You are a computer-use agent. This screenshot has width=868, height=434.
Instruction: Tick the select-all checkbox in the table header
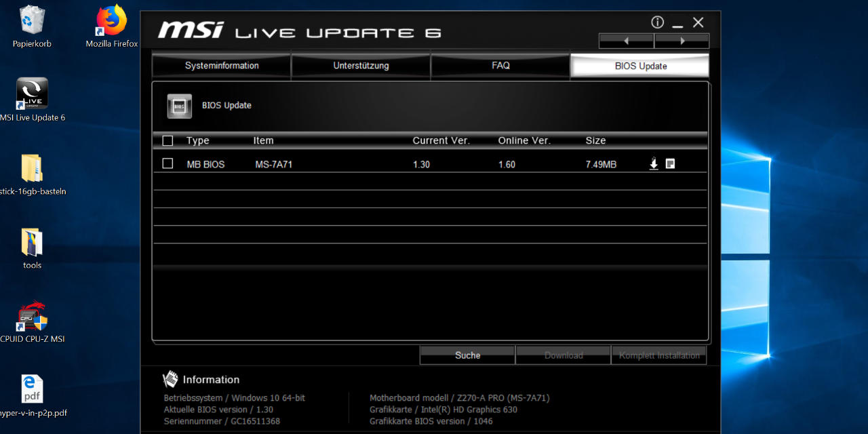click(168, 141)
